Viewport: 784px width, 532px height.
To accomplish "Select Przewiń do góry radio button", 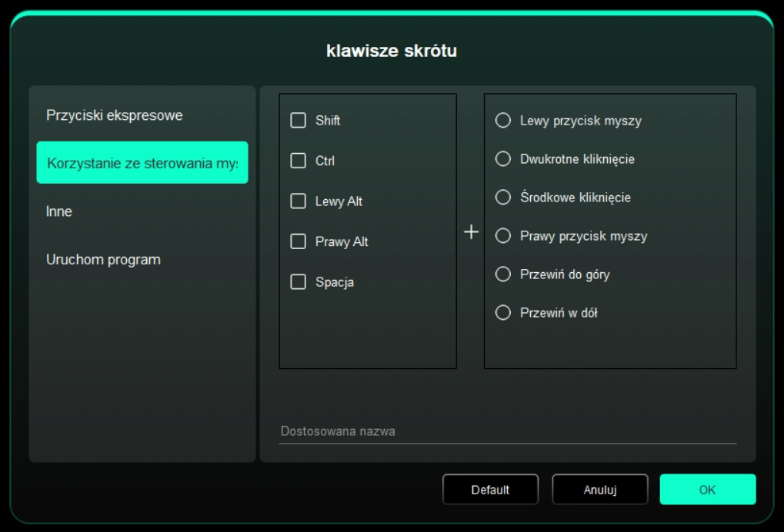I will click(503, 274).
